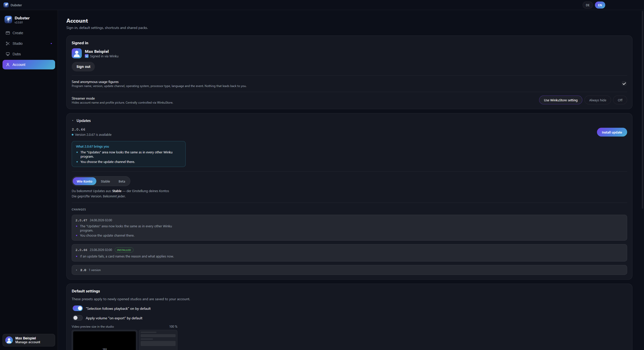Click the Winku badge icon beside Signed in via Winku
644x350 pixels.
[87, 56]
